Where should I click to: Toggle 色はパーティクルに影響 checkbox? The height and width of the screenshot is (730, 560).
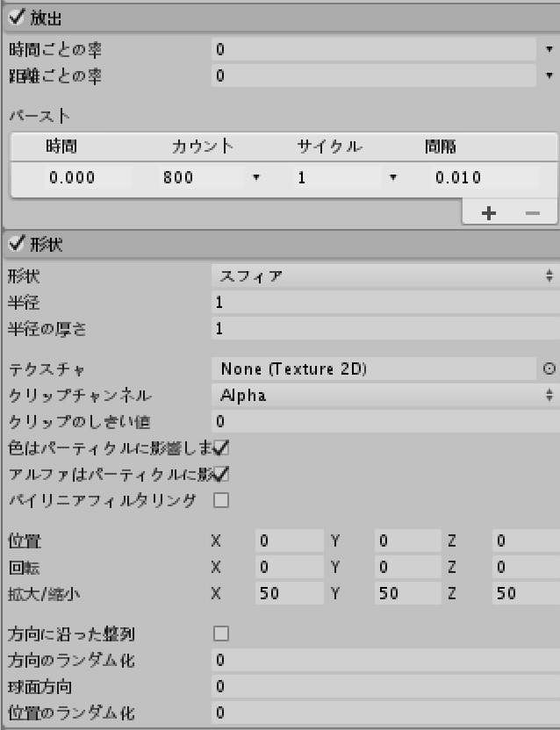click(x=221, y=448)
